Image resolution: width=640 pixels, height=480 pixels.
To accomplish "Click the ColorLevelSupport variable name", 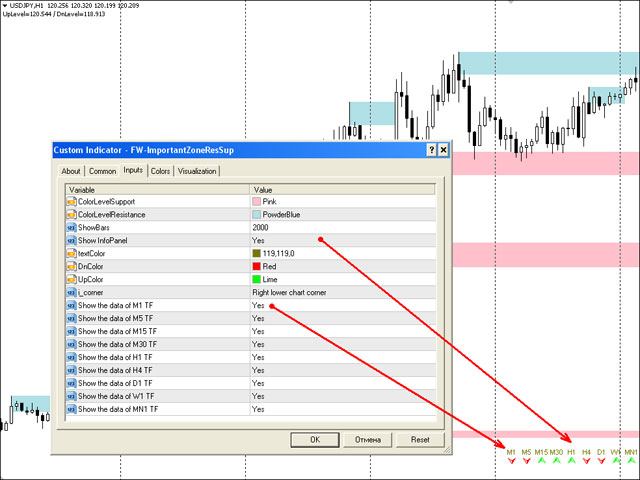I will 107,202.
